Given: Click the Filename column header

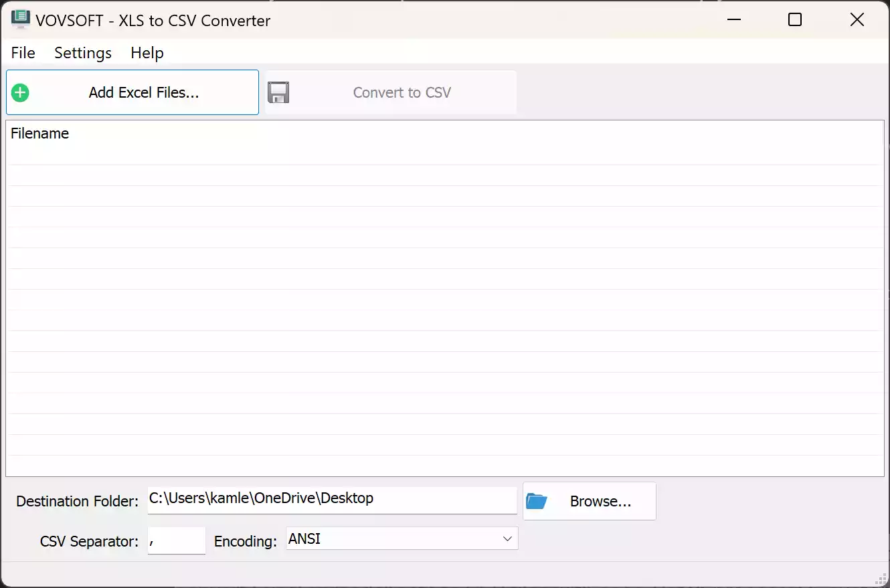Looking at the screenshot, I should pos(40,133).
